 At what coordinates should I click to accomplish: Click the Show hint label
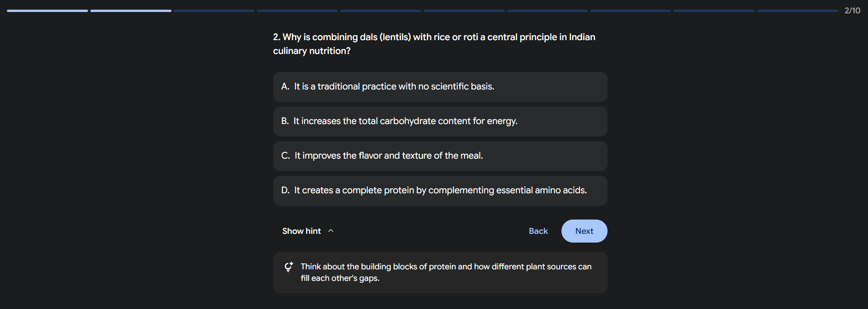(301, 231)
